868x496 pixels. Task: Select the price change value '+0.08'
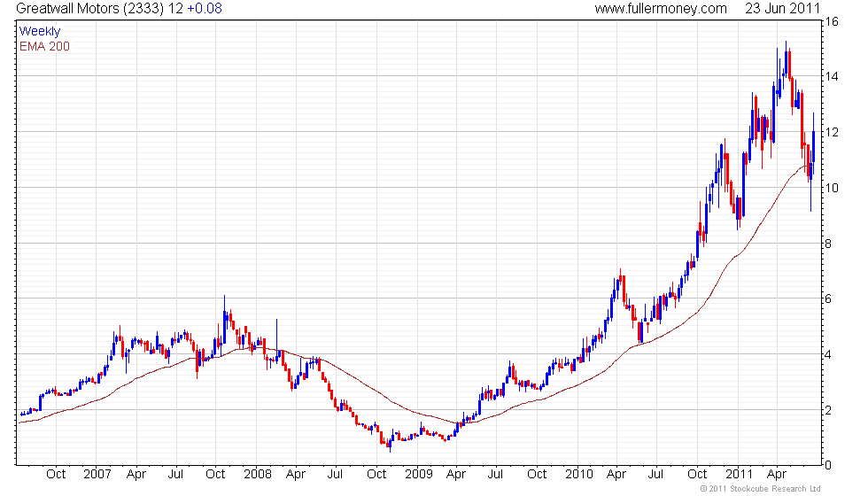pyautogui.click(x=205, y=8)
